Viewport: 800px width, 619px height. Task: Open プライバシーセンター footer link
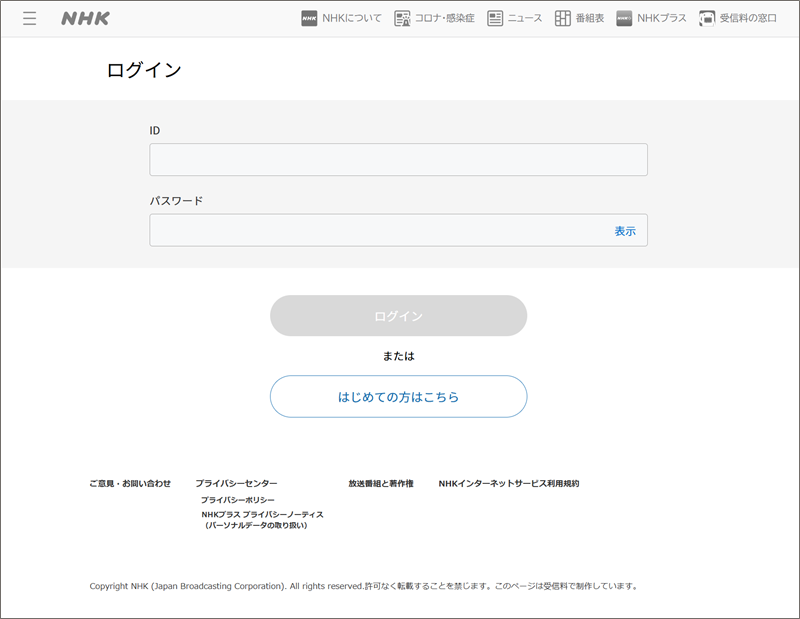[236, 484]
